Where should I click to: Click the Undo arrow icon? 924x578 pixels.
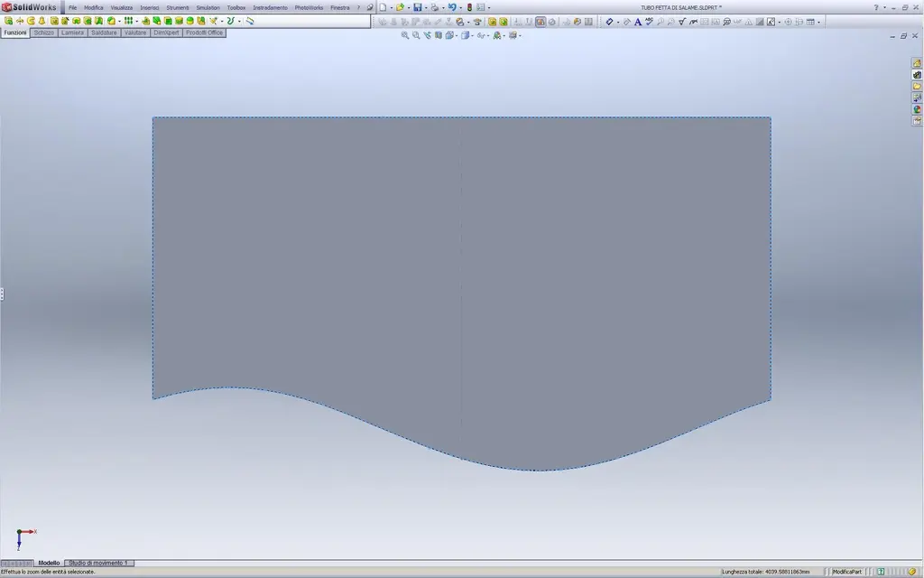[451, 7]
